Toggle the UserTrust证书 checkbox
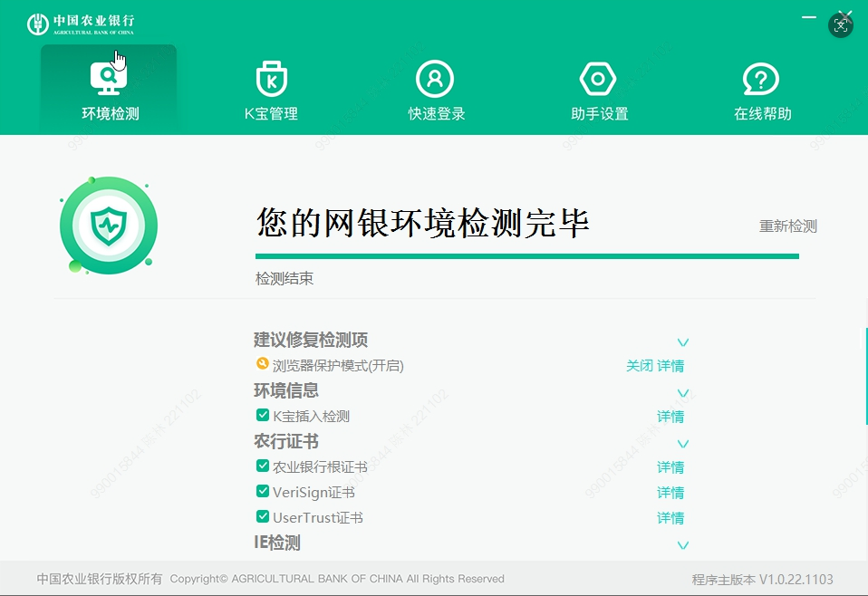Screen dimensions: 868x596 [263, 516]
